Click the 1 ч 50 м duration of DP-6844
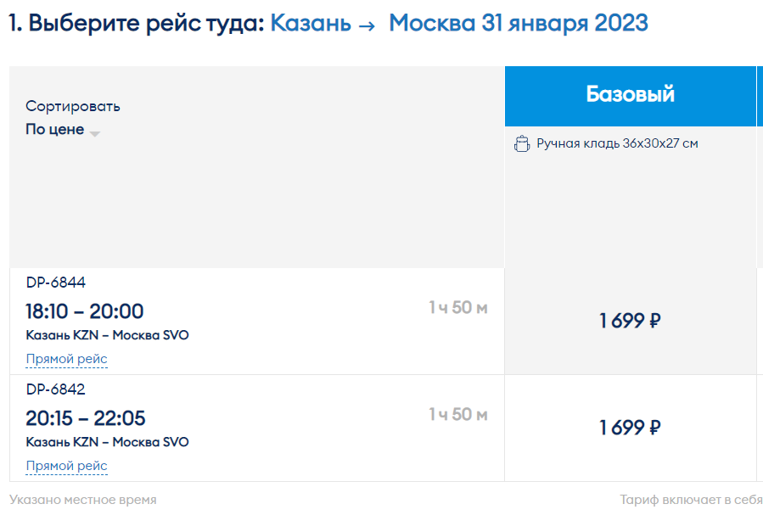Screen dimensions: 763x532 (458, 307)
